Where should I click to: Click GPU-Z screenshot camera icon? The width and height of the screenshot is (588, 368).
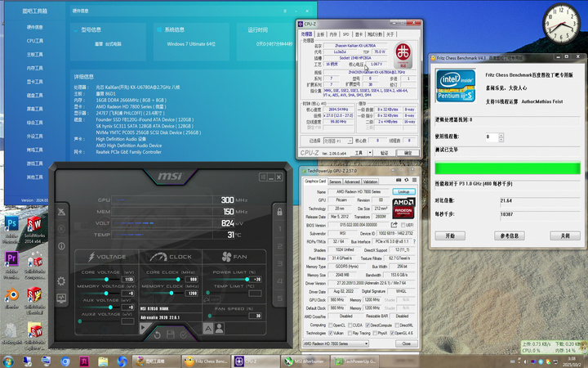point(399,180)
